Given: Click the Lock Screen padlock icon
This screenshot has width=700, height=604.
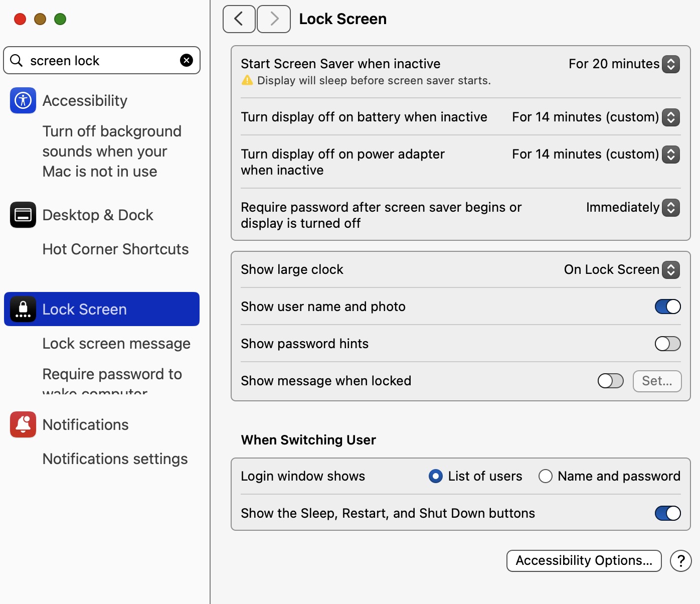Looking at the screenshot, I should (23, 309).
